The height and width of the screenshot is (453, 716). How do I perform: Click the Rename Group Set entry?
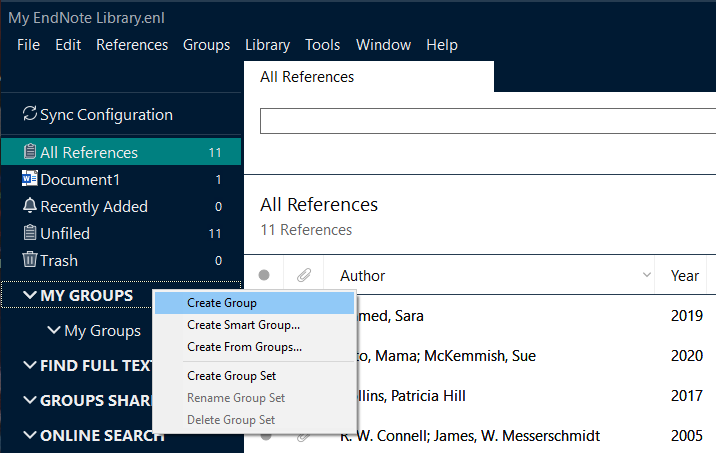click(254, 398)
